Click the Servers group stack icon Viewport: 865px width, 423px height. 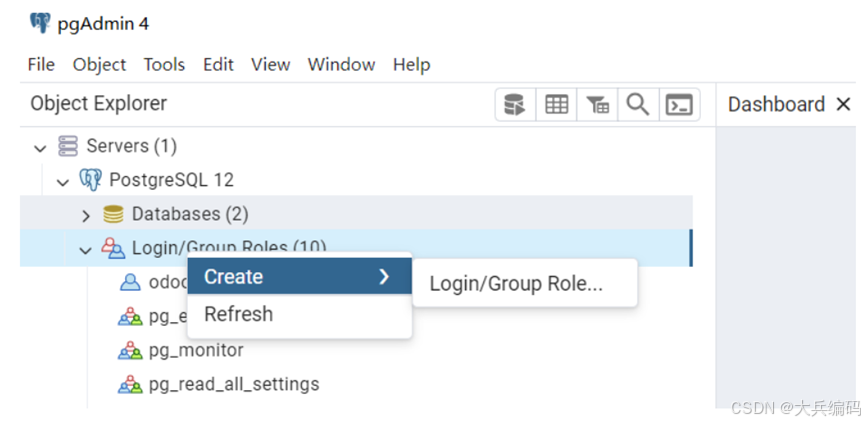[68, 146]
